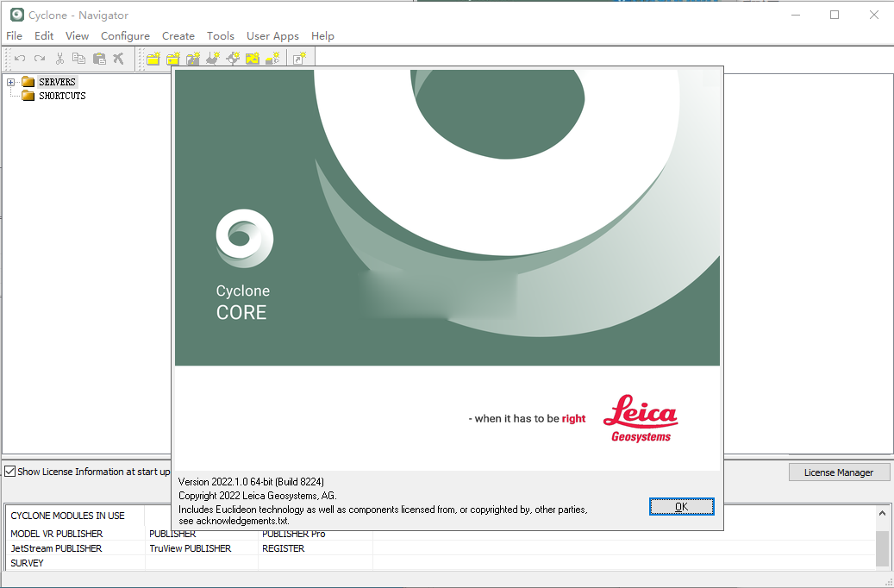Select the Copy icon in the toolbar

coord(78,59)
